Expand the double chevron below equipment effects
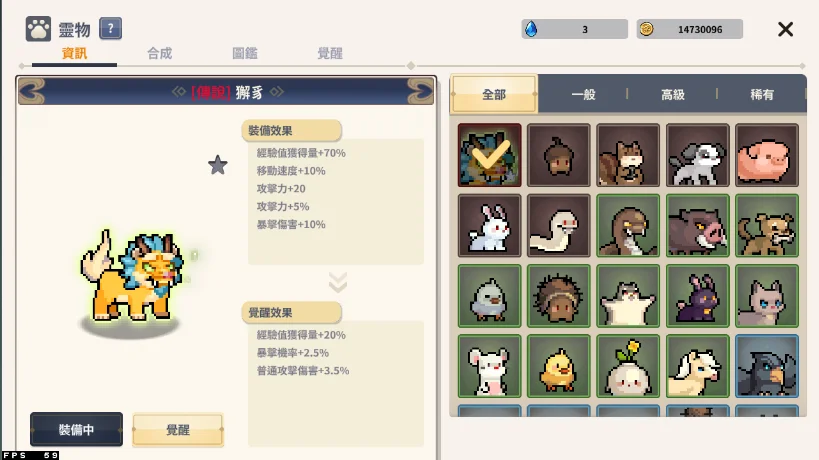 [338, 282]
